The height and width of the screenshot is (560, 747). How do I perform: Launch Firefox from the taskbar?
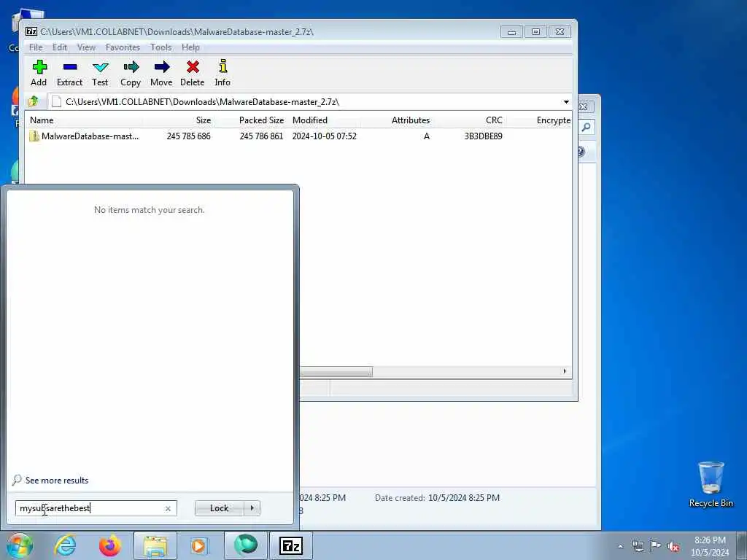pyautogui.click(x=110, y=545)
